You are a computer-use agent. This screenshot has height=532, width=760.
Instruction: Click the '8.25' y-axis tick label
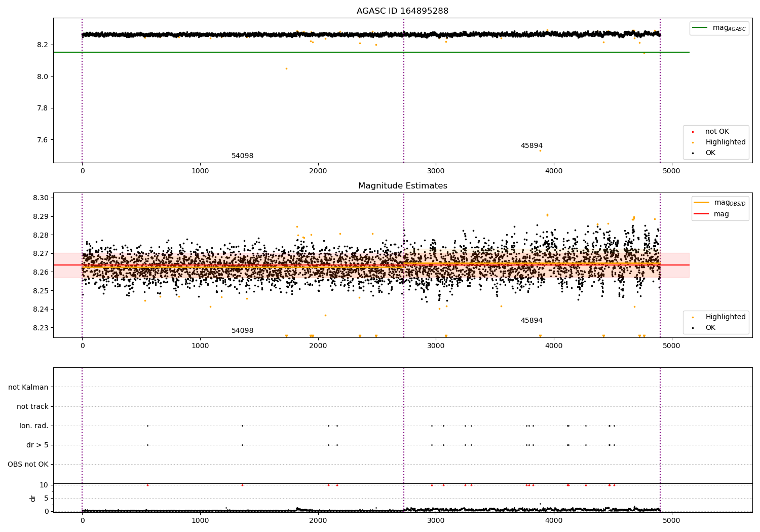click(x=41, y=291)
